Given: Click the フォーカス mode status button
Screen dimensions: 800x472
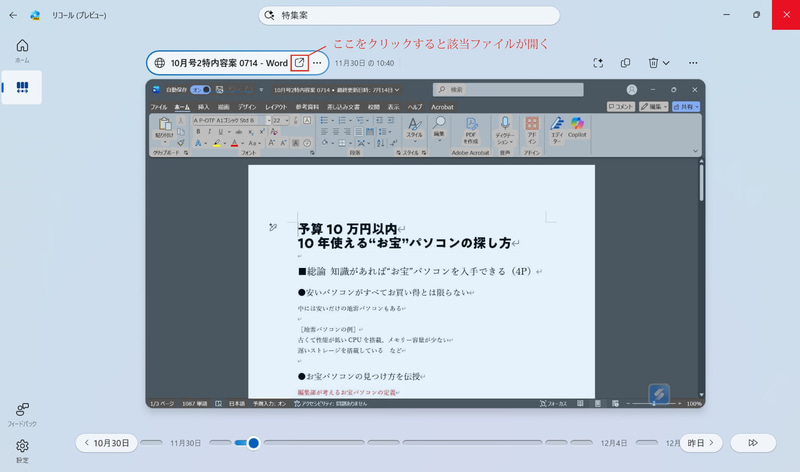Looking at the screenshot, I should (554, 404).
